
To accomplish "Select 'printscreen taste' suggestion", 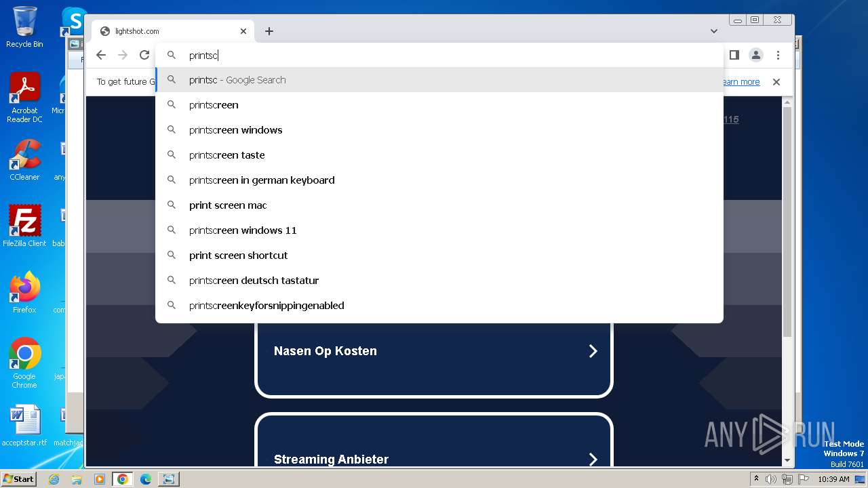I will coord(439,155).
